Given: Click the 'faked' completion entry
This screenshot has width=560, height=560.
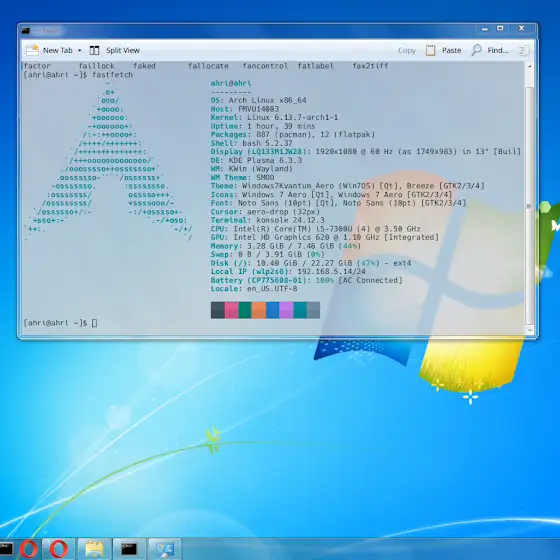Looking at the screenshot, I should (x=144, y=66).
